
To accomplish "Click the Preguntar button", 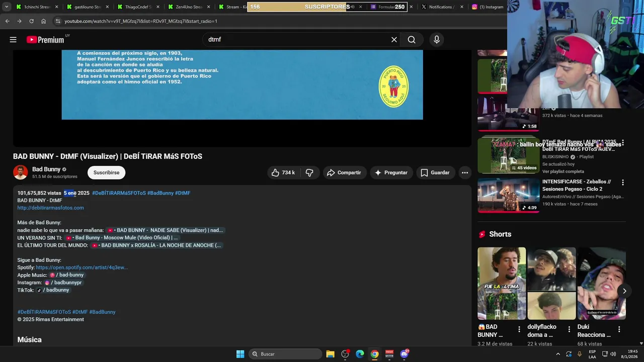I will coord(391,172).
